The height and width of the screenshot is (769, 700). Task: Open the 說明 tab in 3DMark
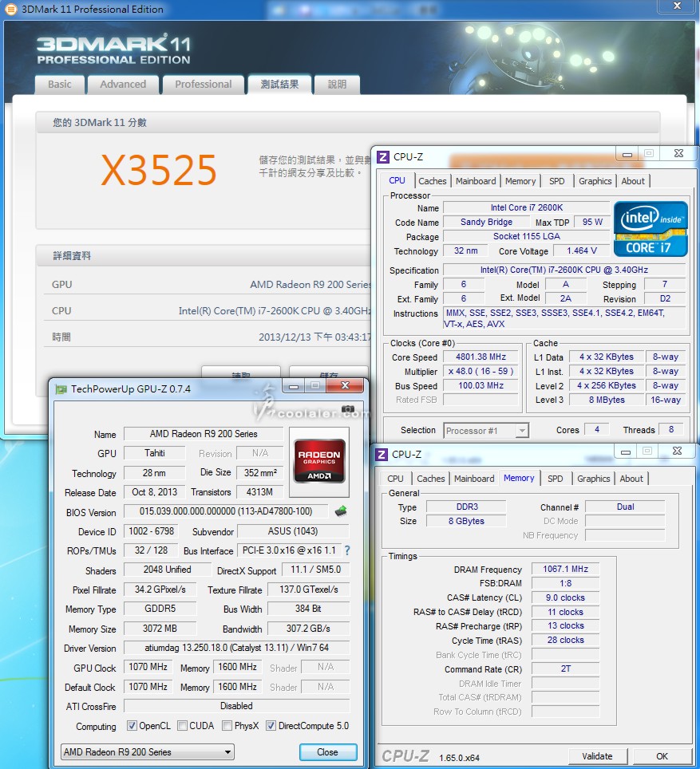pyautogui.click(x=338, y=85)
